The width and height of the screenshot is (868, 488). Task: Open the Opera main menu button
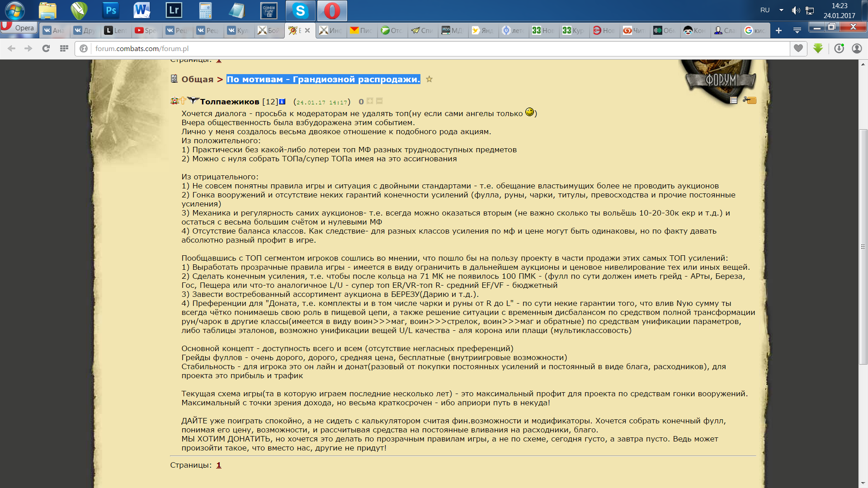tap(19, 28)
